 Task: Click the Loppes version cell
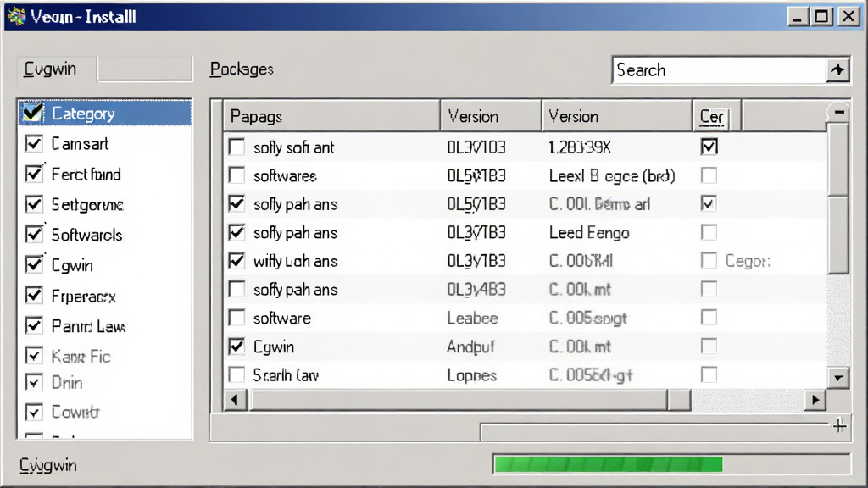coord(471,375)
